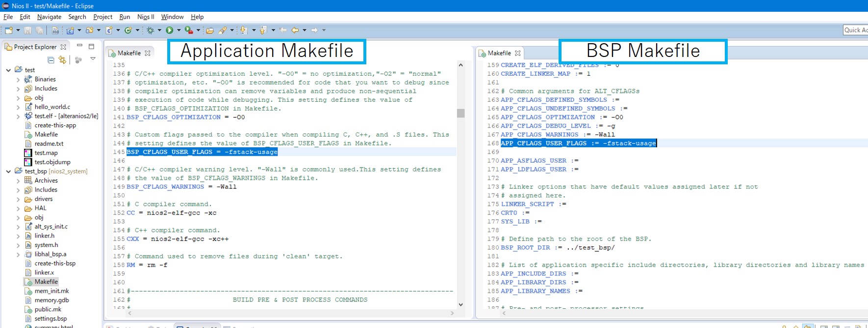Close the Project Explorer view tab
This screenshot has height=328, width=868.
pyautogui.click(x=63, y=47)
